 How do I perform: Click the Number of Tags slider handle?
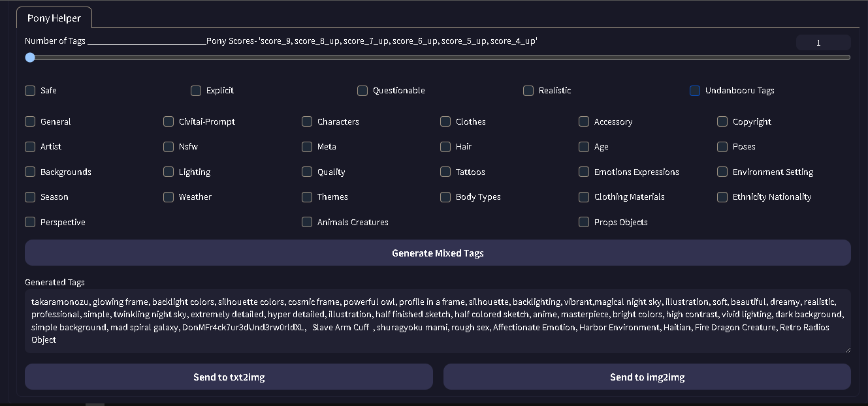tap(30, 57)
